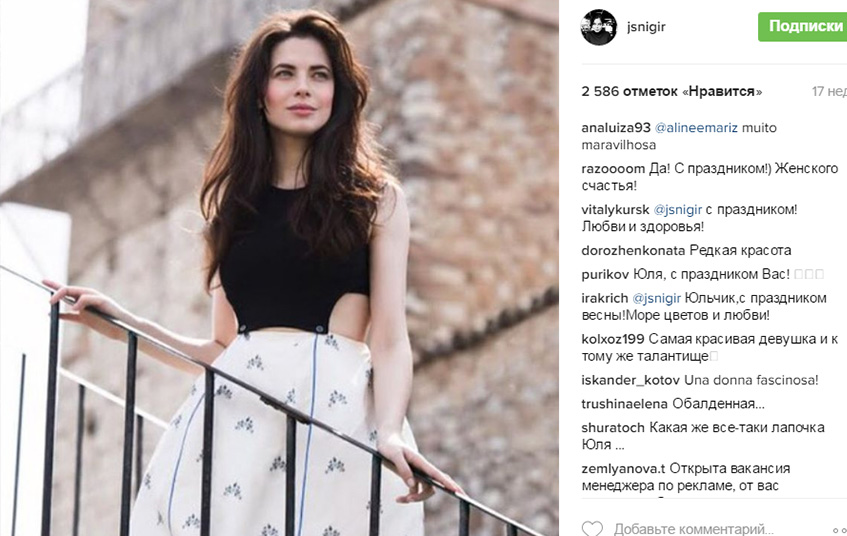Open iskander_kotov's profile

click(630, 380)
